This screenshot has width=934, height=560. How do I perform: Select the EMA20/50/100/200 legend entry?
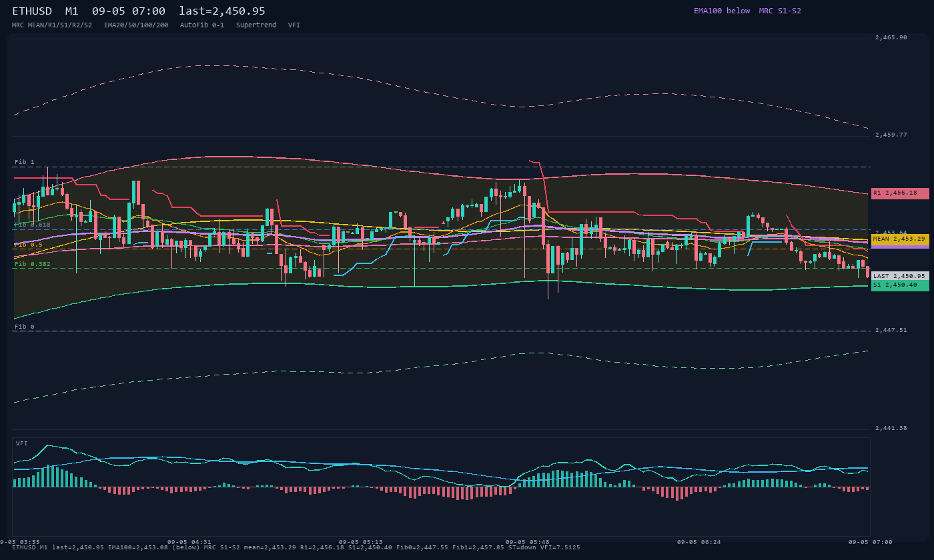[136, 25]
